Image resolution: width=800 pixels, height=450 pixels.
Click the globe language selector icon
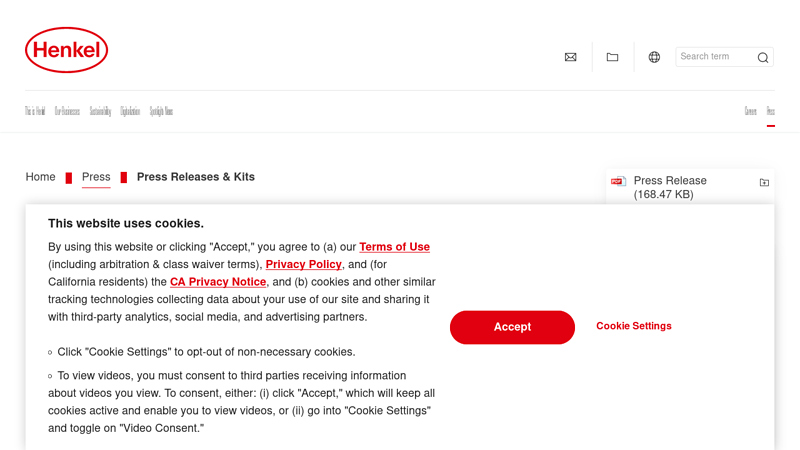click(654, 57)
